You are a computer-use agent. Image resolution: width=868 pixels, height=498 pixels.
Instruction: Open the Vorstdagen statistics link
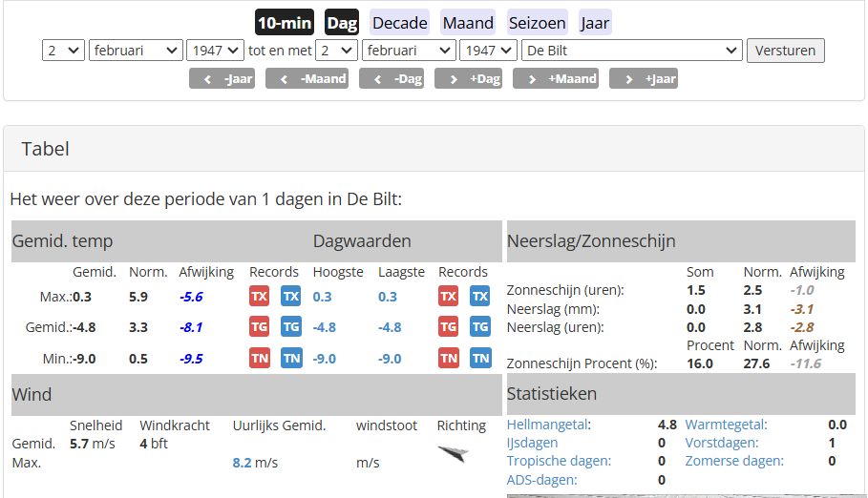point(721,443)
